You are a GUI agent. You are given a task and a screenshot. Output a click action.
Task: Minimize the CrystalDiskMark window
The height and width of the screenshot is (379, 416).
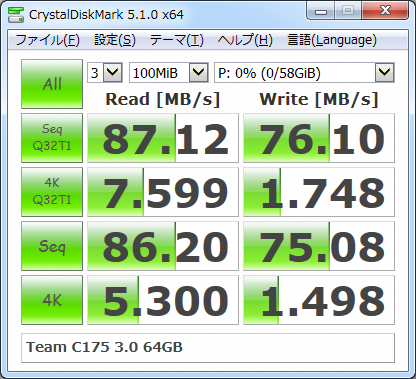click(321, 12)
